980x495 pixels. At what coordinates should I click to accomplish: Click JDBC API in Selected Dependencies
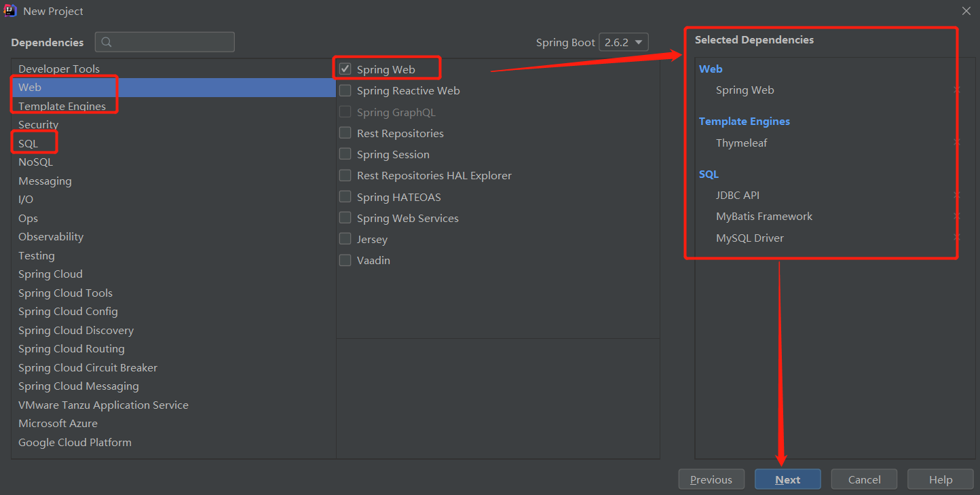coord(738,195)
